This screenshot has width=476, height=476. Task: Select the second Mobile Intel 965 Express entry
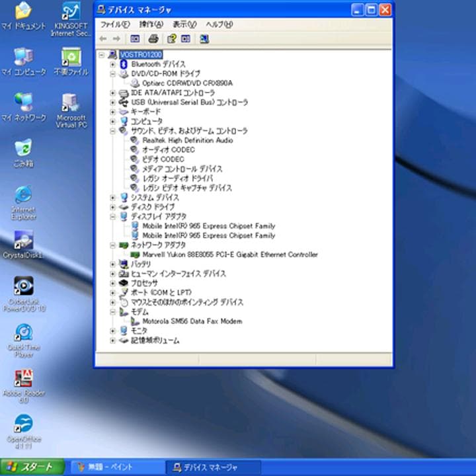[x=208, y=235]
